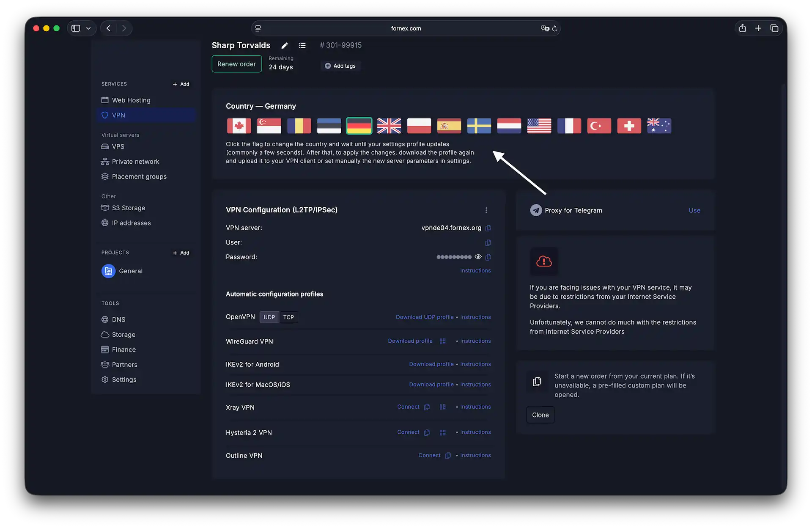Copy the Outline VPN connect link

click(x=448, y=456)
